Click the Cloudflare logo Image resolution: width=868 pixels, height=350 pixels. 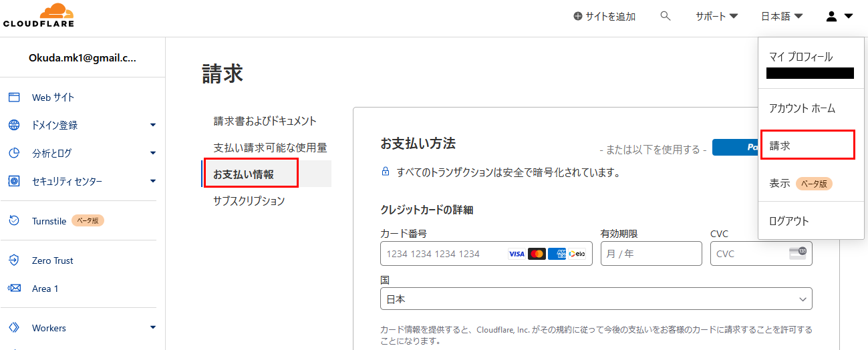coord(39,15)
